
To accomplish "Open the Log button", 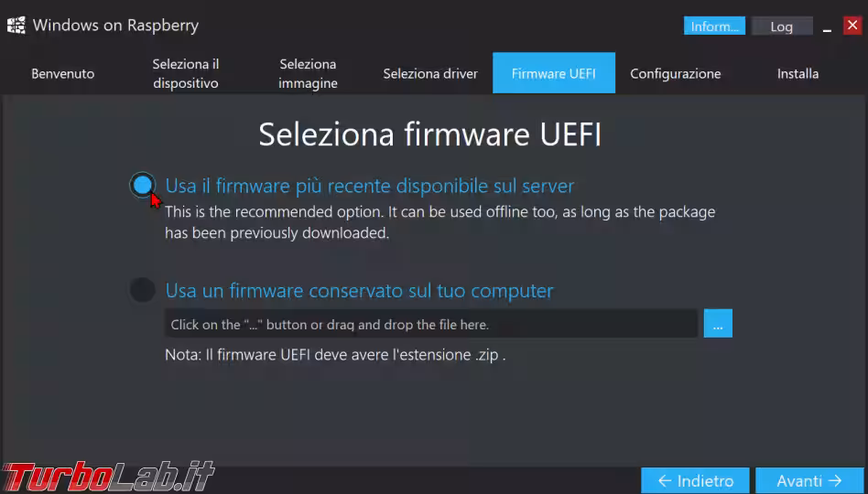I will pos(782,27).
